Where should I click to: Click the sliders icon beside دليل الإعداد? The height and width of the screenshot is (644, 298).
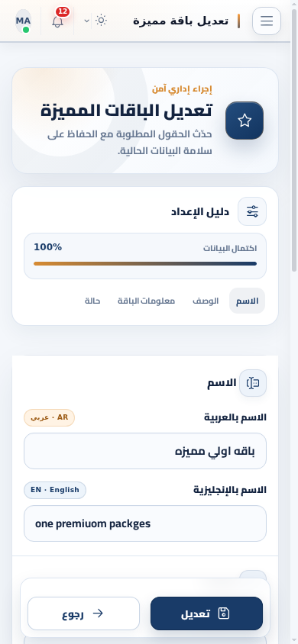(252, 211)
